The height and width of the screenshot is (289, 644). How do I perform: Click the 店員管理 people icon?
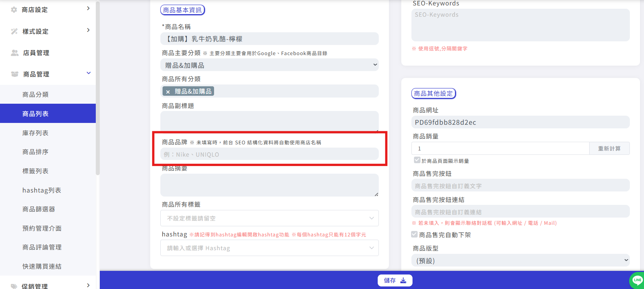click(x=15, y=53)
